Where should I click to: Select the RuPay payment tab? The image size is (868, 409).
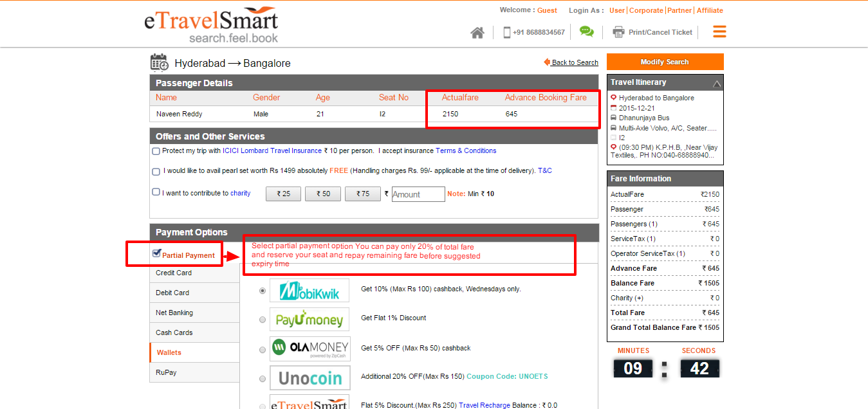[166, 372]
